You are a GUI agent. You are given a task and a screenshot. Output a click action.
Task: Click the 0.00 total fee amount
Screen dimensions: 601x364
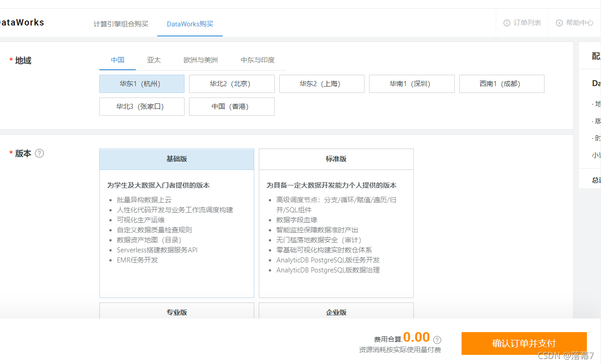point(416,337)
